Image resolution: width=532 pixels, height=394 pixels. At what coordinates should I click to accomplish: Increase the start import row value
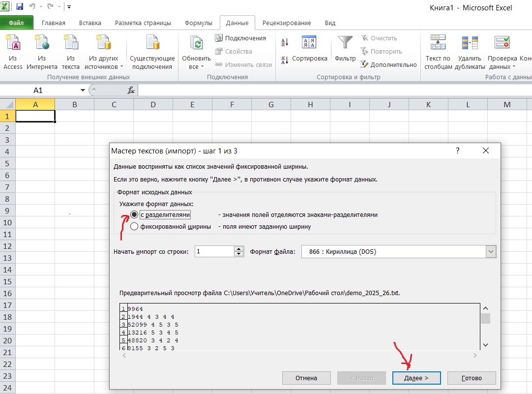239,249
